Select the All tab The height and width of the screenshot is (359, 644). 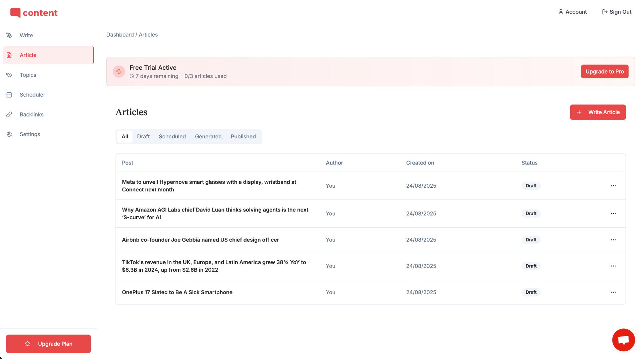[x=125, y=136]
